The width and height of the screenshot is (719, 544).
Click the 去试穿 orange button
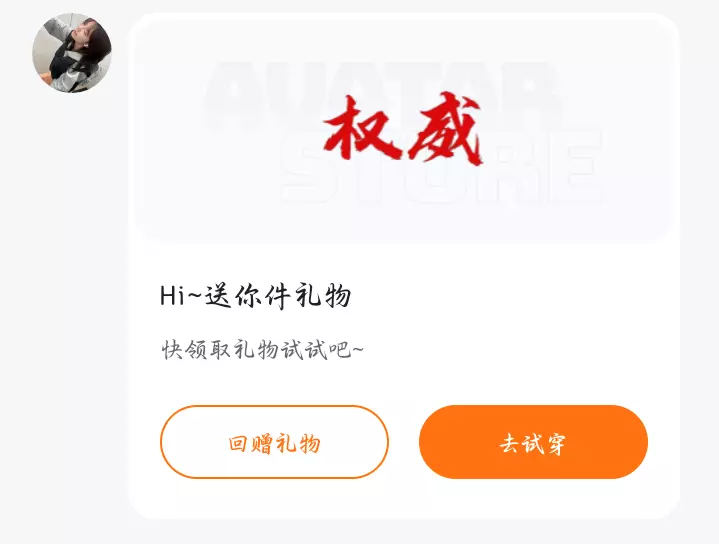[533, 442]
